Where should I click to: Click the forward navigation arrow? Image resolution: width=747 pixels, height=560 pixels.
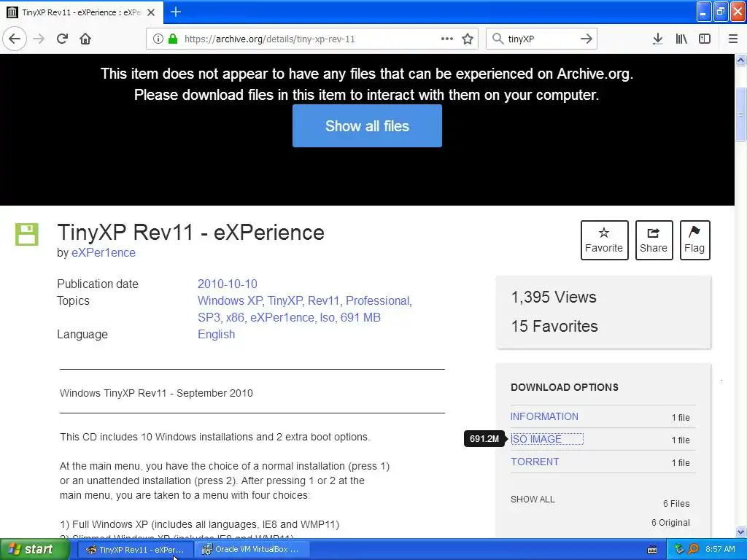pos(39,39)
